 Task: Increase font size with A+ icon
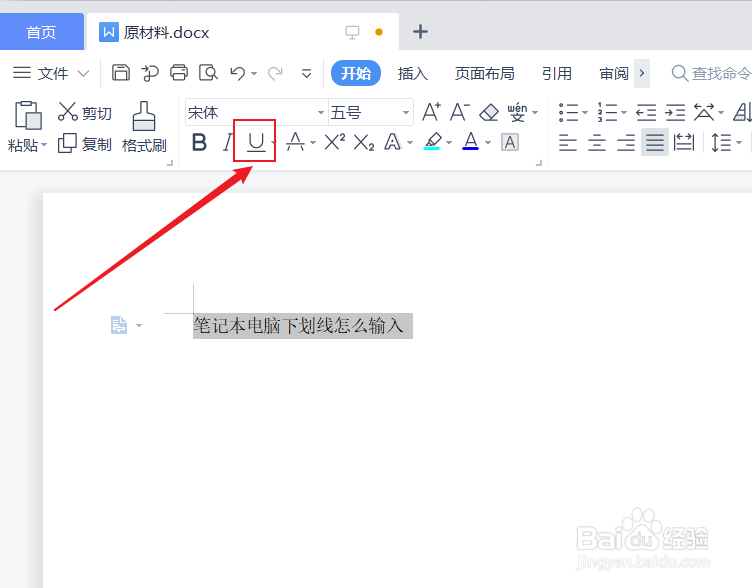tap(431, 112)
